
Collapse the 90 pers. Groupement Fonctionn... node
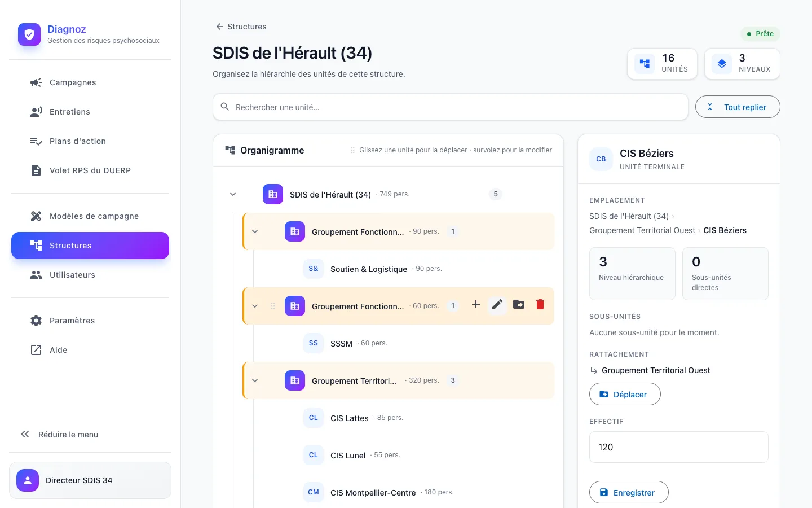pos(255,231)
